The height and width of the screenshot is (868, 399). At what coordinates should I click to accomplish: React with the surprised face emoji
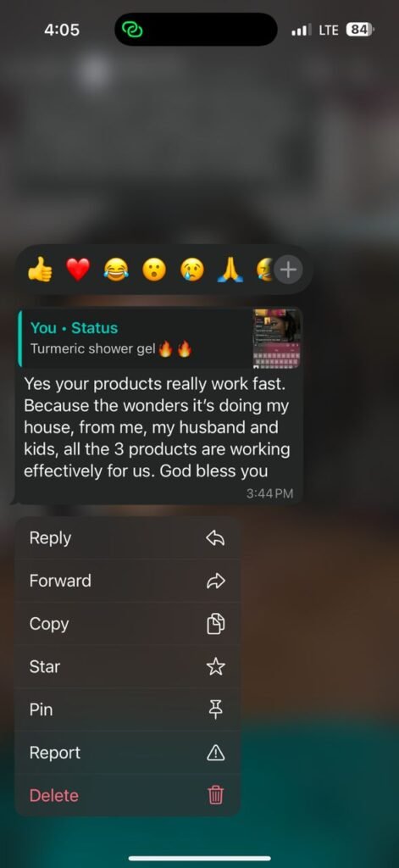154,270
